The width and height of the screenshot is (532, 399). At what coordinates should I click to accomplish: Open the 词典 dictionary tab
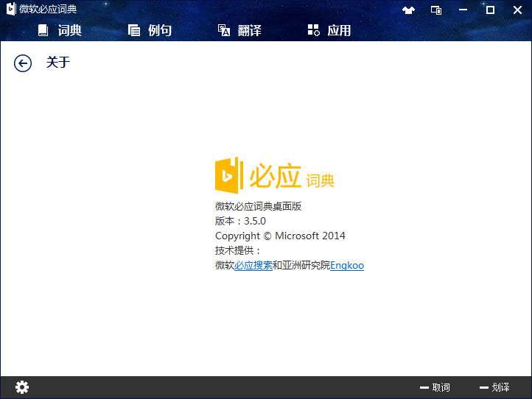60,30
